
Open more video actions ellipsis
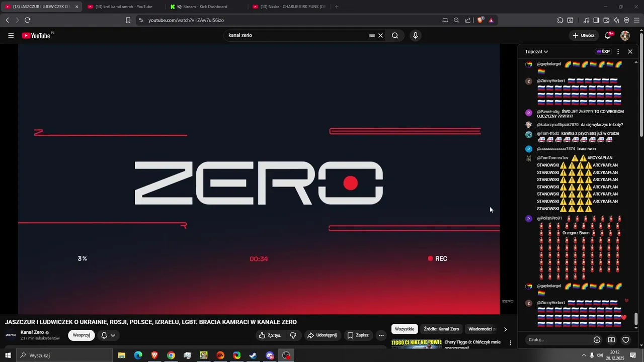point(381,335)
